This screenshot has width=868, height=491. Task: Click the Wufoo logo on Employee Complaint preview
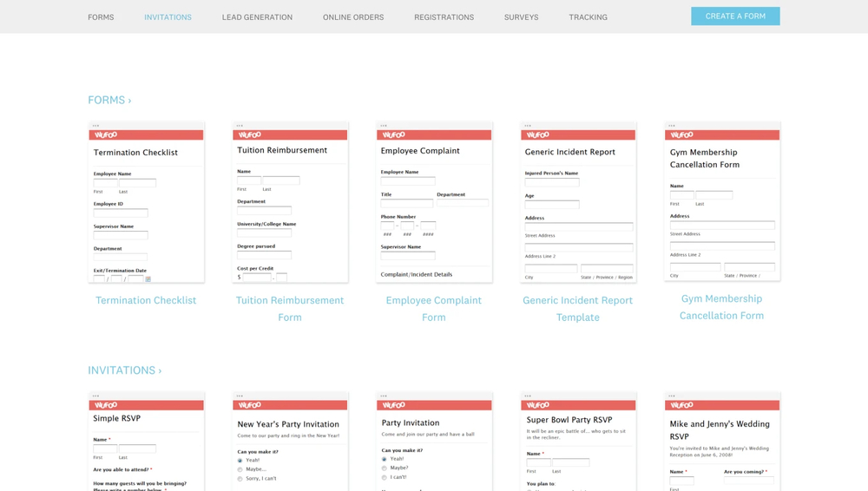(394, 135)
